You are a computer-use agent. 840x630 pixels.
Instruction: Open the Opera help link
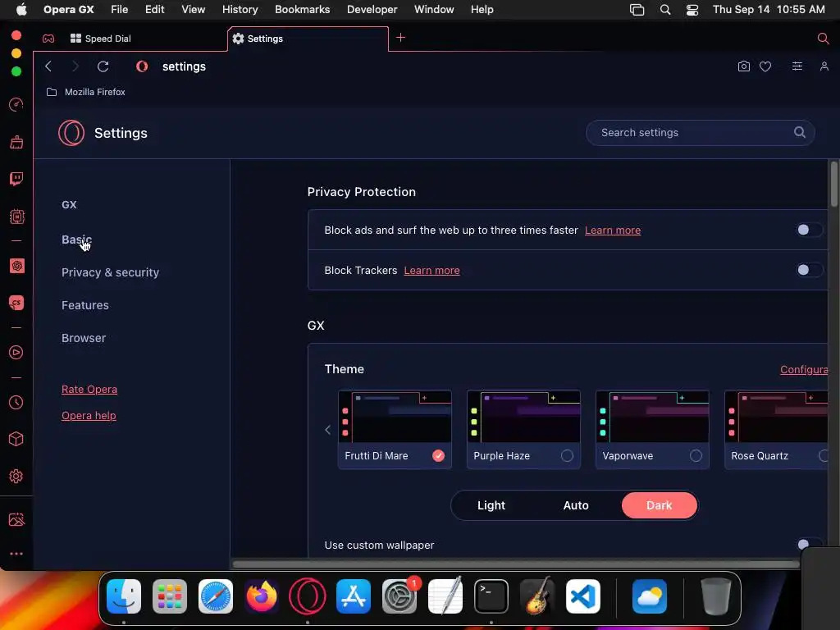[89, 415]
